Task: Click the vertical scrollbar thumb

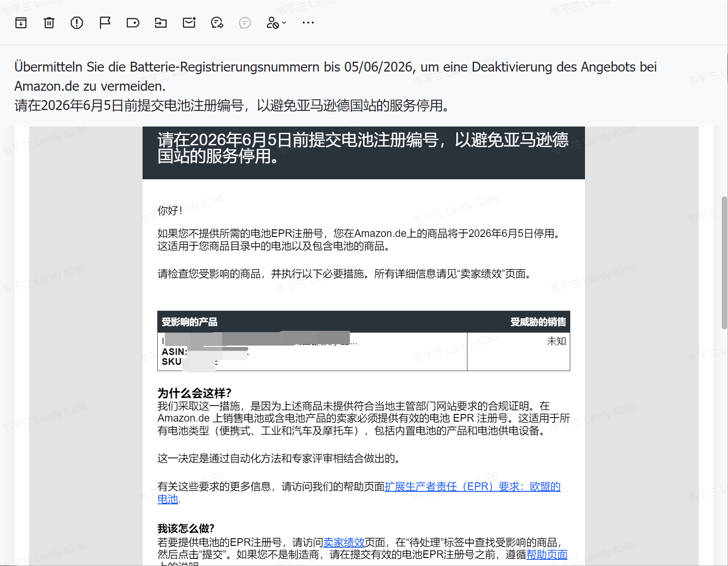Action: point(724,263)
